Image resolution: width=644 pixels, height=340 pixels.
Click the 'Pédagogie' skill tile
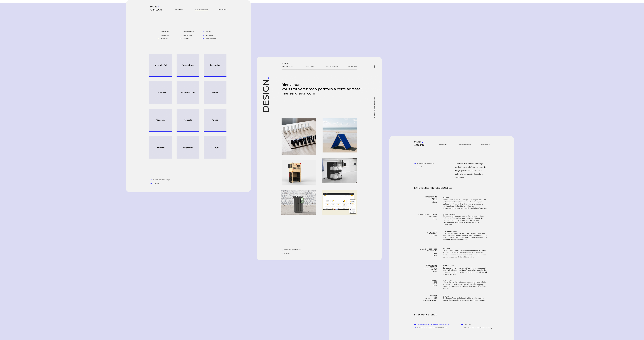click(x=161, y=120)
